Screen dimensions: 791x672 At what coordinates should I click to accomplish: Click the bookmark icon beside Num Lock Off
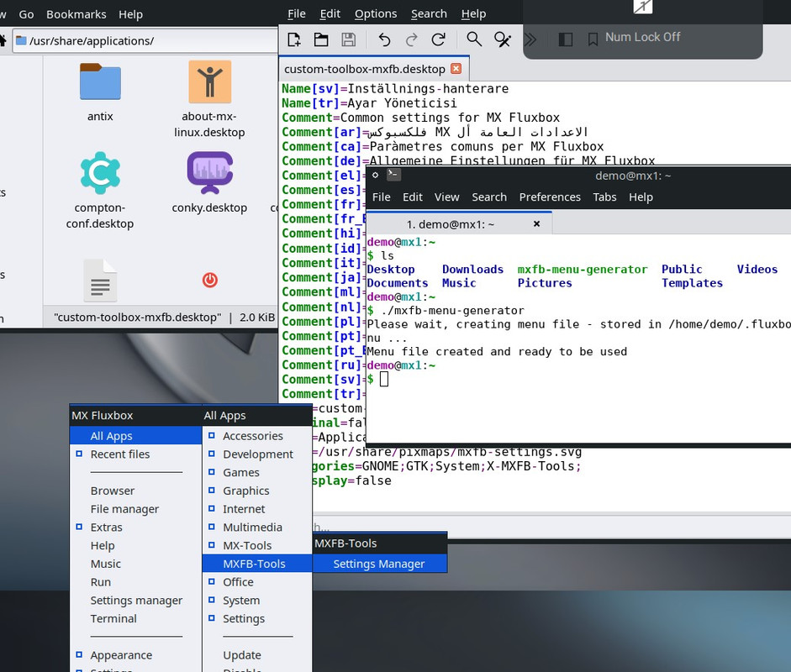(x=593, y=39)
